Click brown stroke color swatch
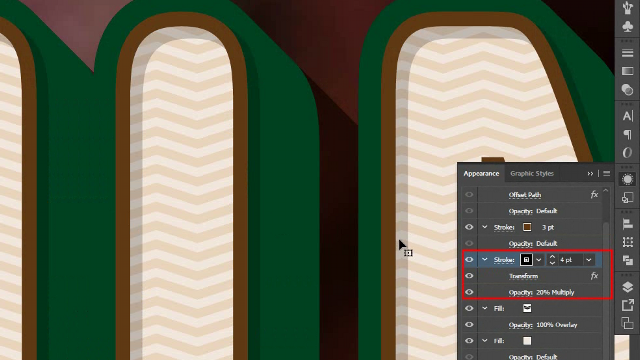The height and width of the screenshot is (360, 640). pos(527,227)
